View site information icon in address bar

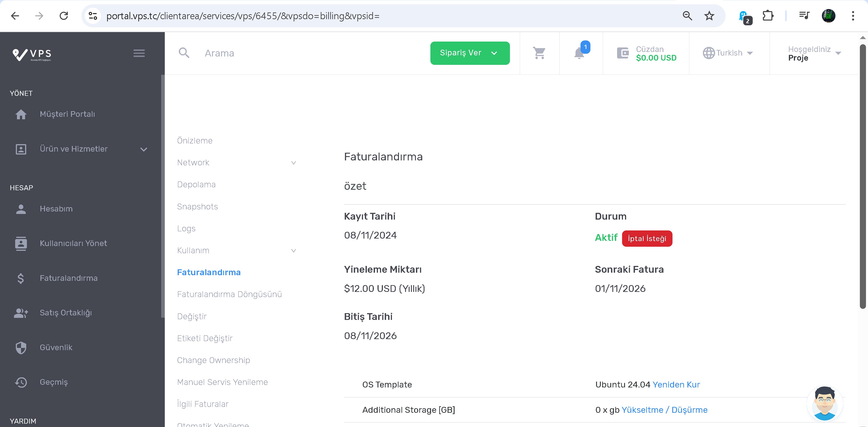click(93, 16)
